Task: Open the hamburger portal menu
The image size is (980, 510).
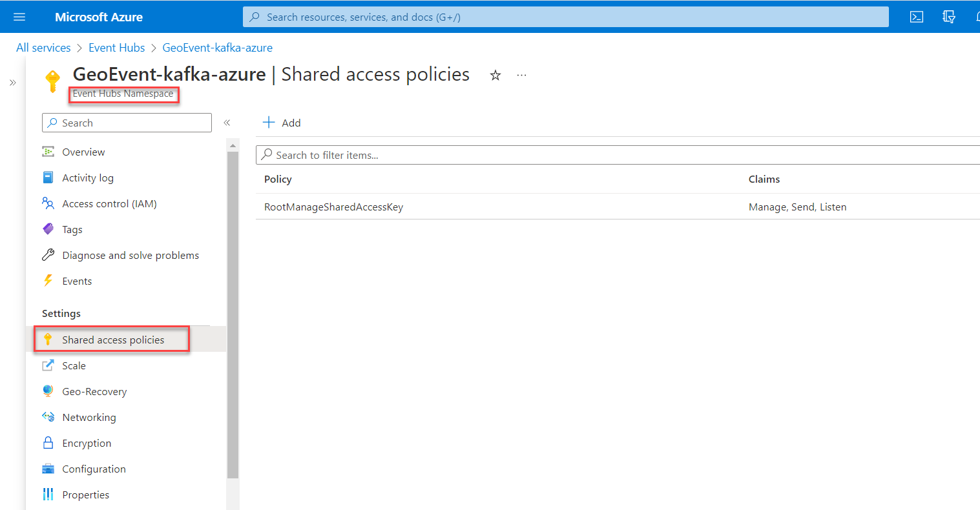Action: click(19, 16)
